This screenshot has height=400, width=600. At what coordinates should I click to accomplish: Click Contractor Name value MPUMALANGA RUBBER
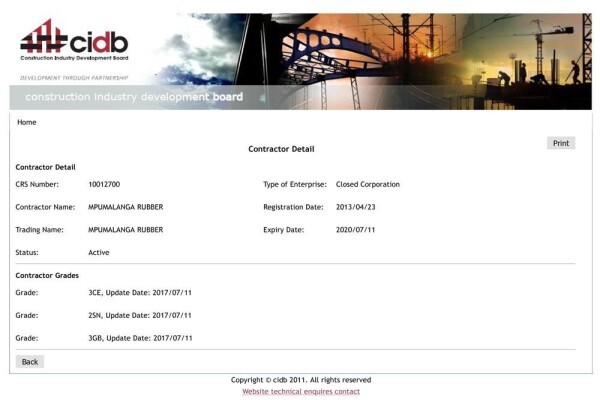pos(126,207)
